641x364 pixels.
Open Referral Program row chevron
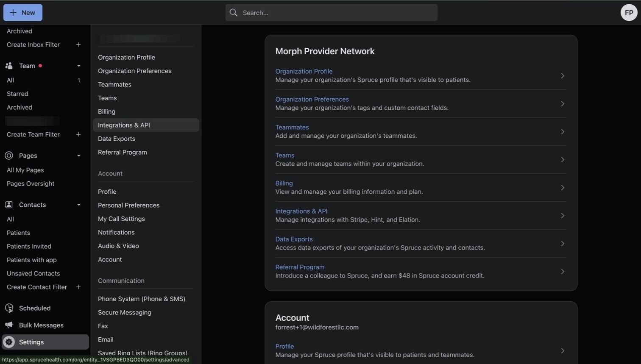[x=563, y=272]
